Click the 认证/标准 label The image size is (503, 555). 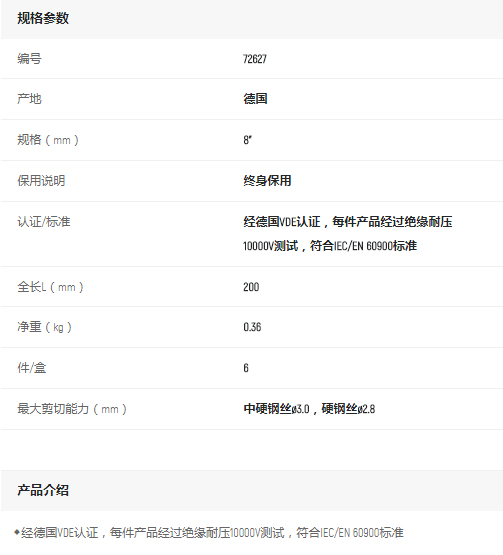(x=44, y=222)
